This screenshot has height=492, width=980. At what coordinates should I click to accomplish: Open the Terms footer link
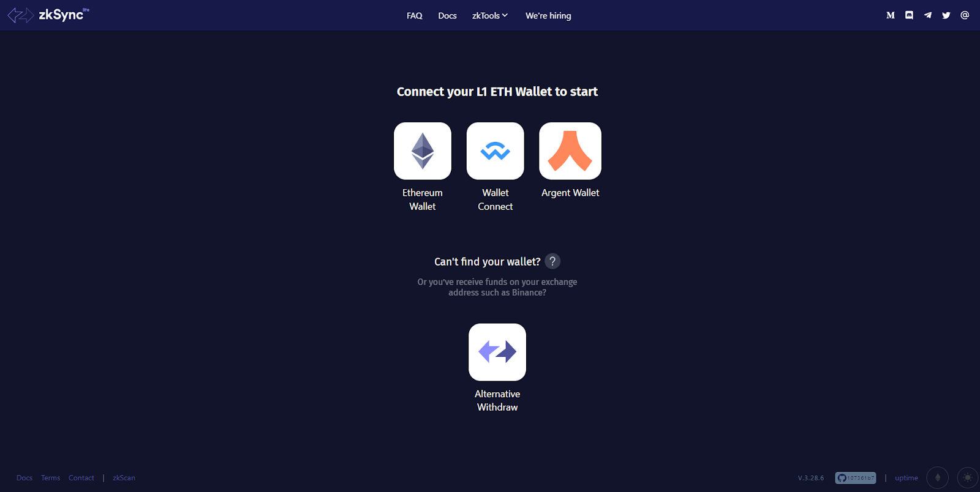51,478
